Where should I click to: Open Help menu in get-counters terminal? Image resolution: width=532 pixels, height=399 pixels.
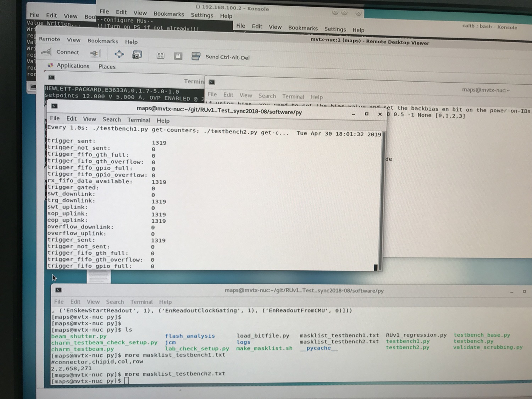click(x=163, y=121)
